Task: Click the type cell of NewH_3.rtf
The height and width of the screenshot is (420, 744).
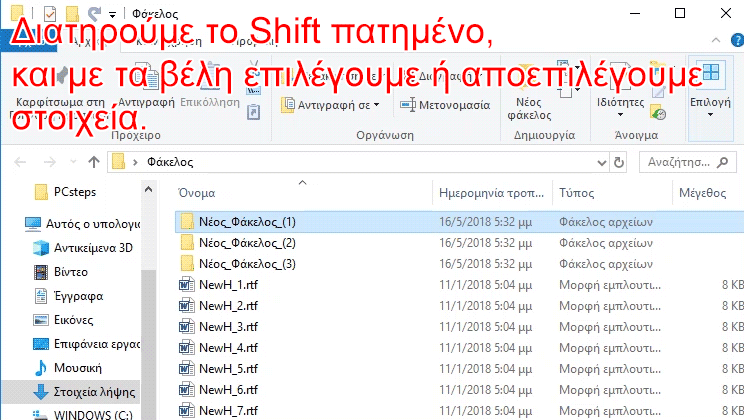Action: click(610, 327)
